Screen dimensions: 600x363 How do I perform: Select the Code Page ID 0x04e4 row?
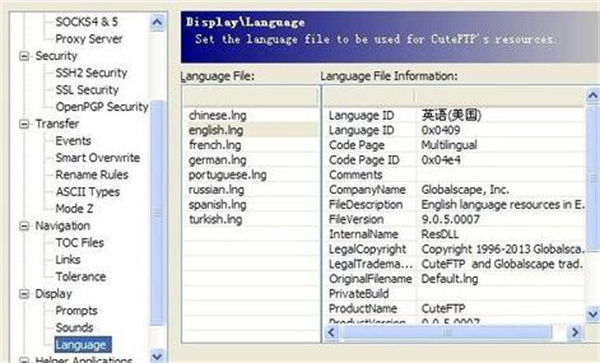tap(455, 160)
